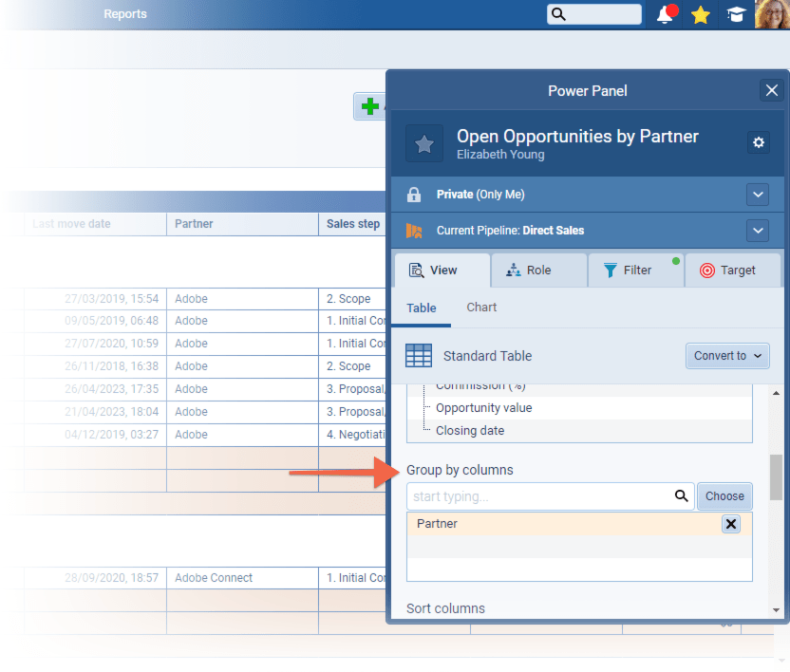Click the Power Panel vertical scrollbar thumb
Screen dimensions: 790x672
(x=776, y=476)
